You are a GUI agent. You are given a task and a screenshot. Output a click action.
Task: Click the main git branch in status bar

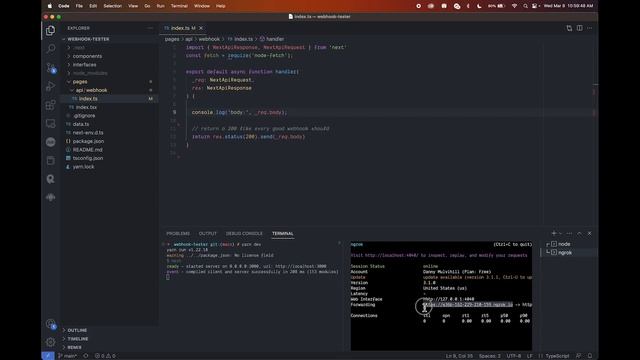[67, 356]
